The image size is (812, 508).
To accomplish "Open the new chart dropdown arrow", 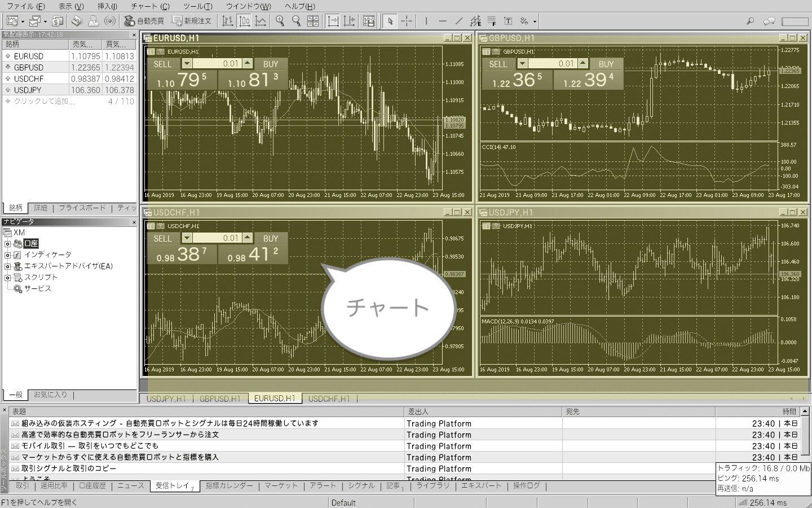I will click(22, 21).
